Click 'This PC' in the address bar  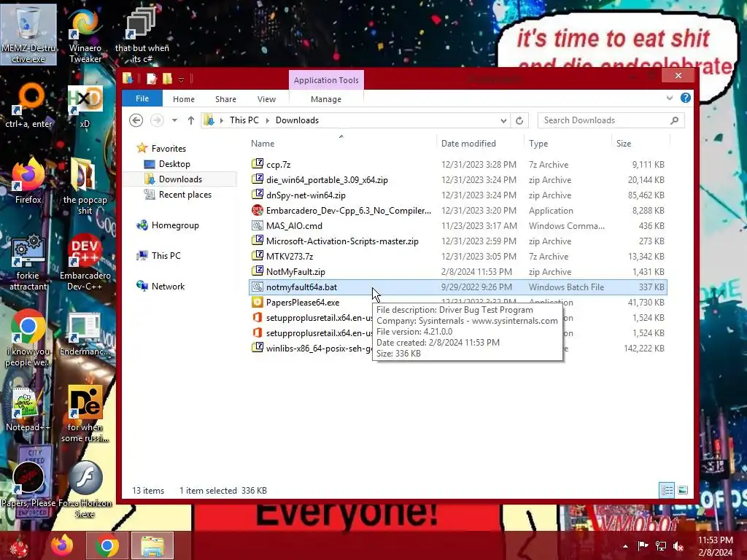(x=244, y=120)
